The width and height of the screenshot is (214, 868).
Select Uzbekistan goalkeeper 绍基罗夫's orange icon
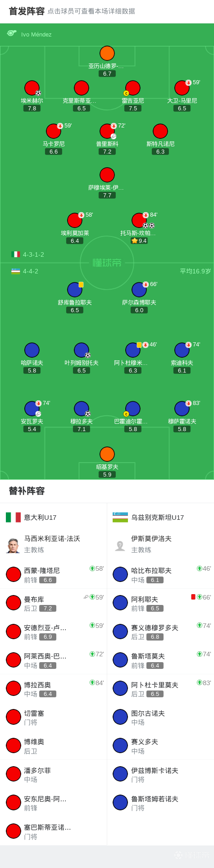coord(107,454)
